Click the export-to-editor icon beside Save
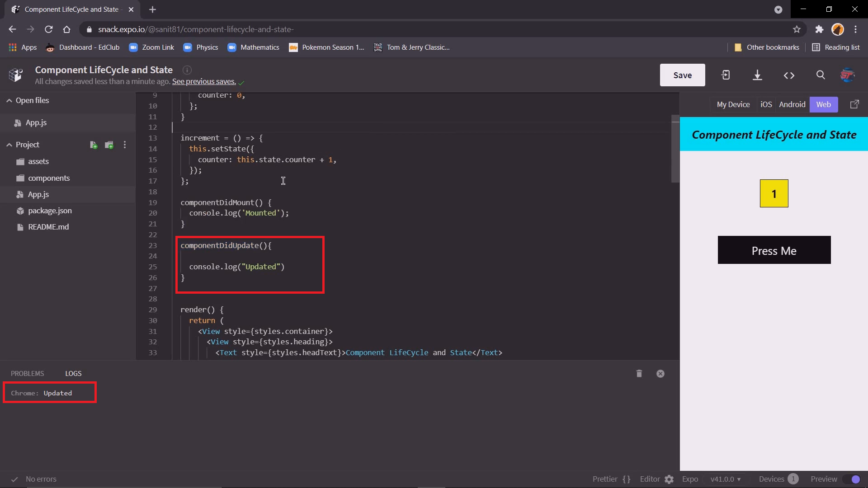The width and height of the screenshot is (868, 488). tap(725, 75)
